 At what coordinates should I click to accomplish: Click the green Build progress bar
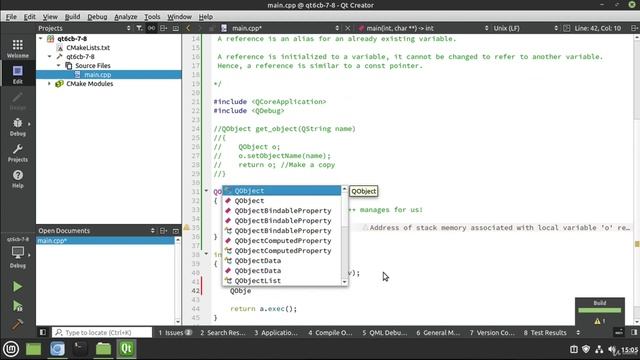click(600, 310)
